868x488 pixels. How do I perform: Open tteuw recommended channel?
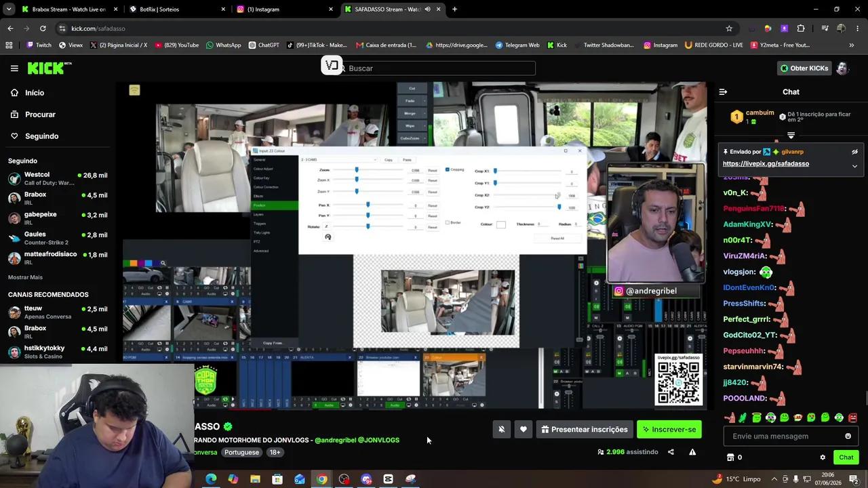58,312
